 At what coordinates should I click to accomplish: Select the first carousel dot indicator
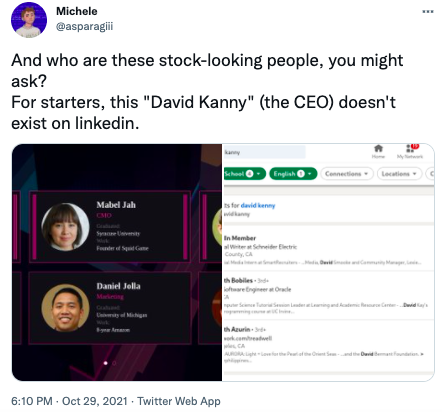tap(106, 363)
